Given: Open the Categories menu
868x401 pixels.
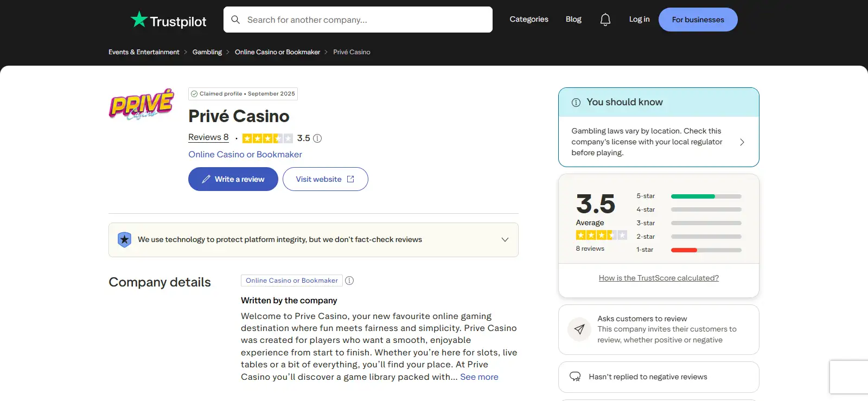Looking at the screenshot, I should [x=529, y=19].
